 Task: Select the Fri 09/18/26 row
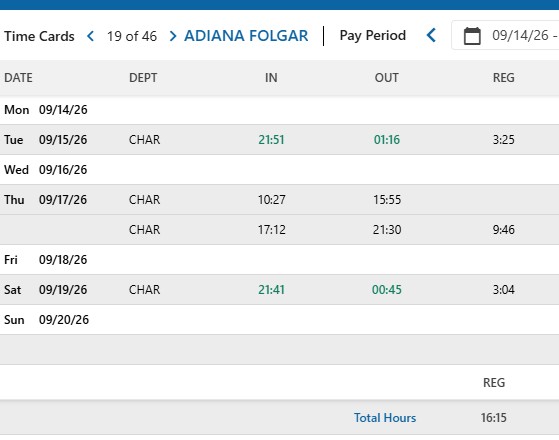click(280, 260)
